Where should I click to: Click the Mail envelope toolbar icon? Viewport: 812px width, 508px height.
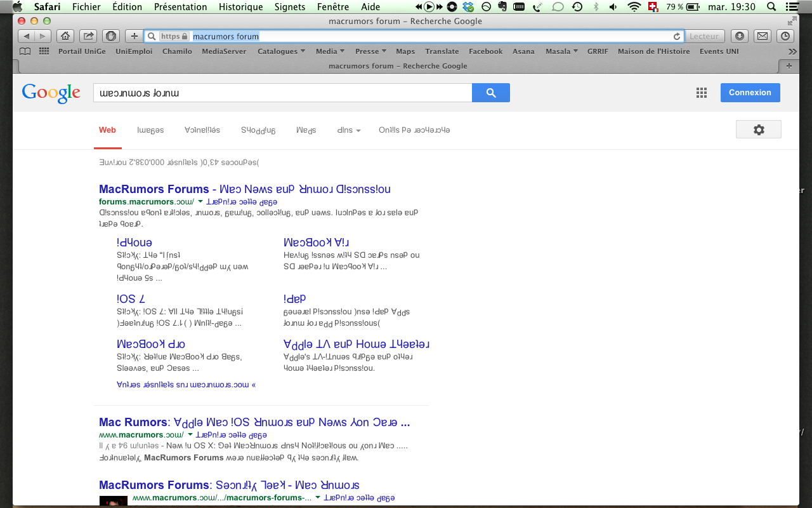(x=763, y=36)
